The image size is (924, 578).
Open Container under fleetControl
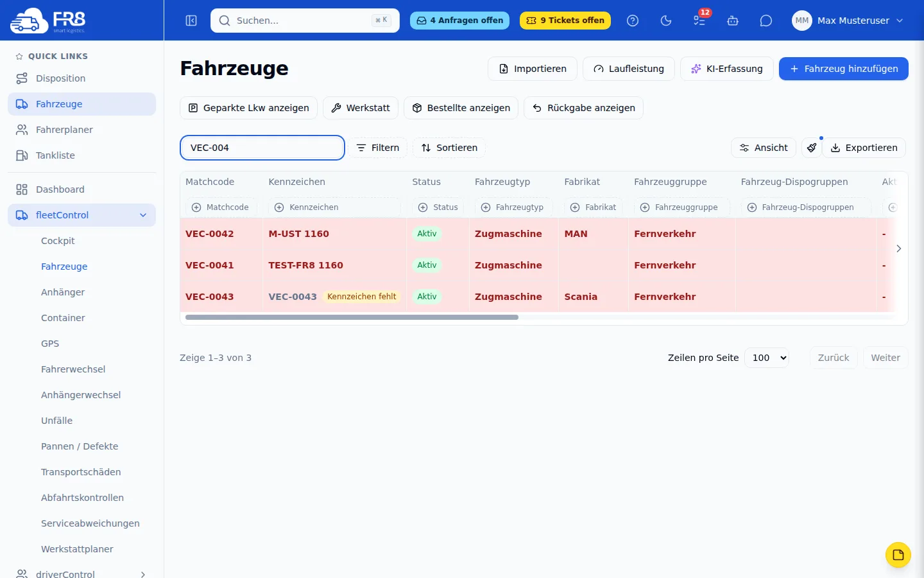pos(63,318)
